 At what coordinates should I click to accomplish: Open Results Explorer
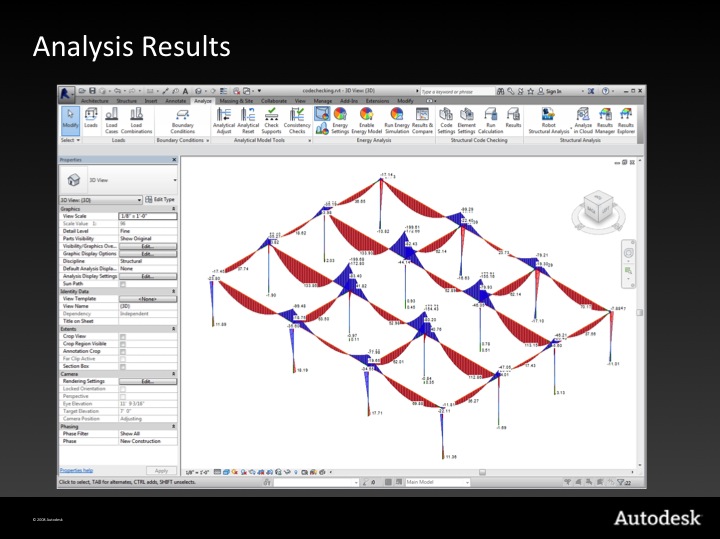coord(625,121)
